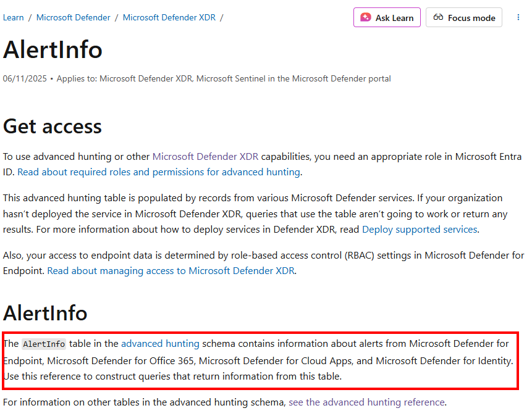
Task: Click the AlertInfo inline code snippet
Action: (x=43, y=344)
